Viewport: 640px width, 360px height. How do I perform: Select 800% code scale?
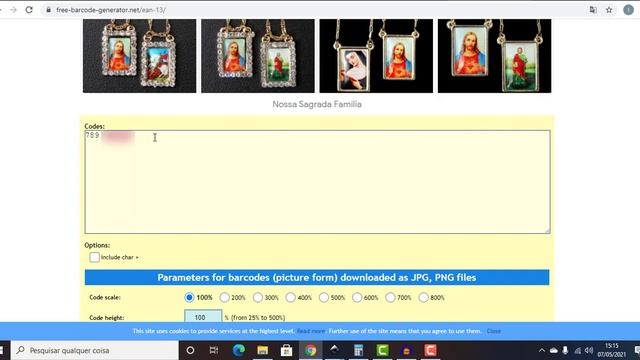click(423, 298)
